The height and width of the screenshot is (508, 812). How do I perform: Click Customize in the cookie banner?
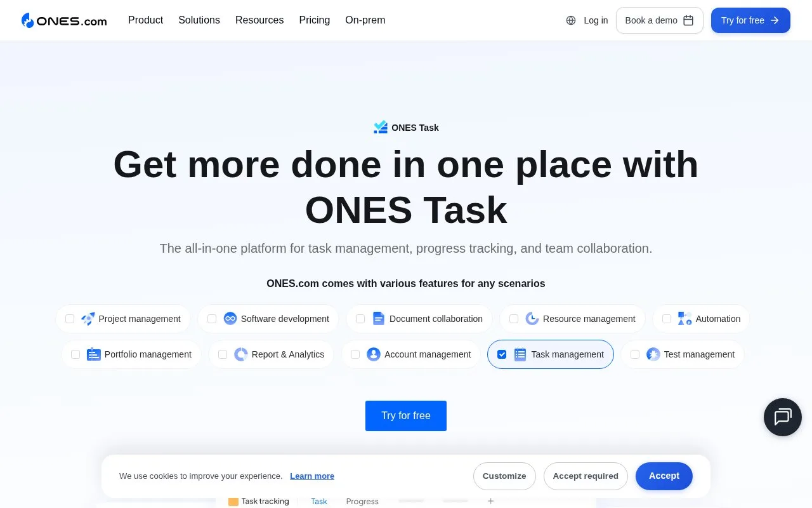504,476
